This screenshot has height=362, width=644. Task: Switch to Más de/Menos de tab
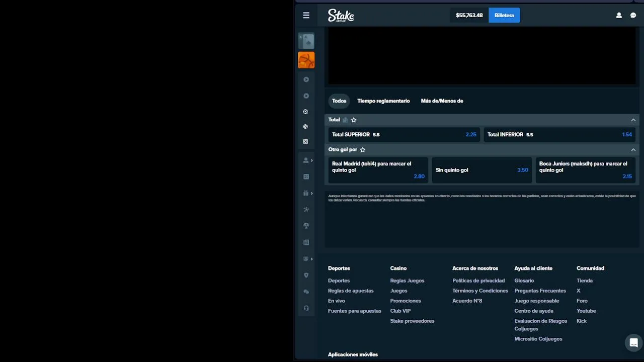point(442,101)
